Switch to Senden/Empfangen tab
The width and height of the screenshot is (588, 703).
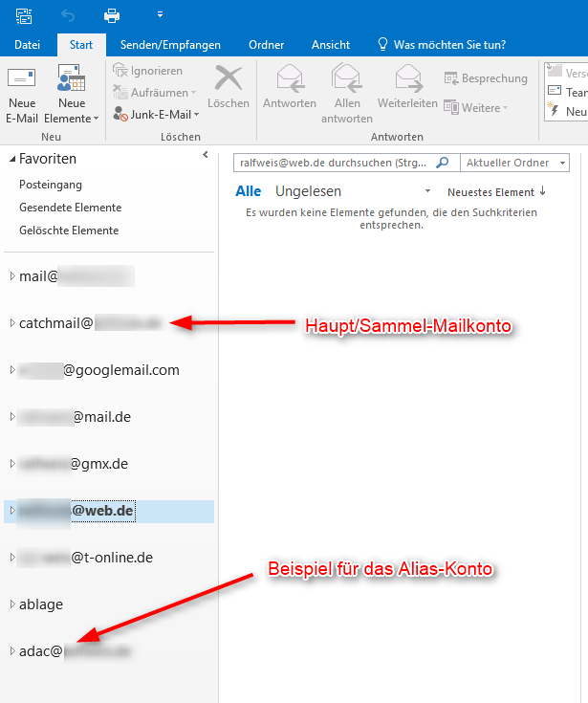click(x=170, y=45)
